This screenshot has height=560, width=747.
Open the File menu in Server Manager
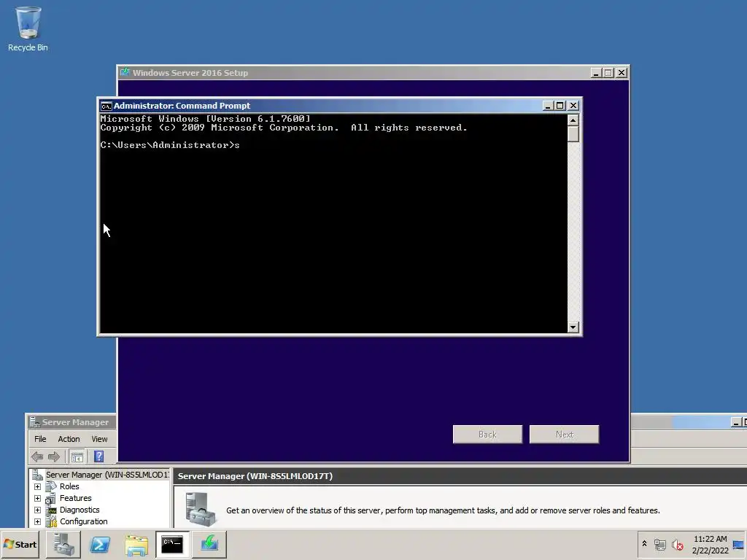(40, 439)
